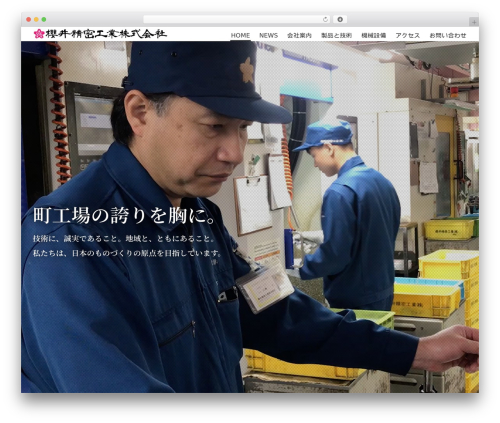Viewport: 500px width, 423px height.
Task: Click the Sakurai Seimitsu Kogyo company logo
Action: [x=100, y=34]
